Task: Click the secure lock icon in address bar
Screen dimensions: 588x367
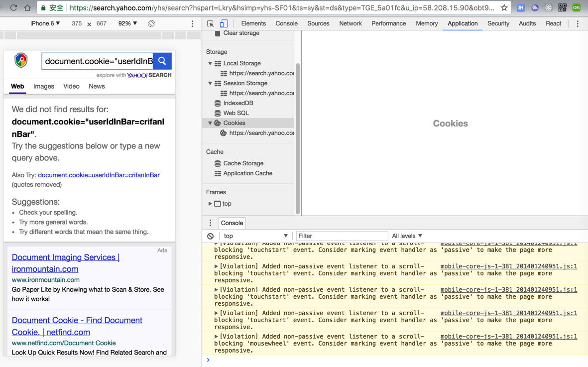Action: click(43, 8)
